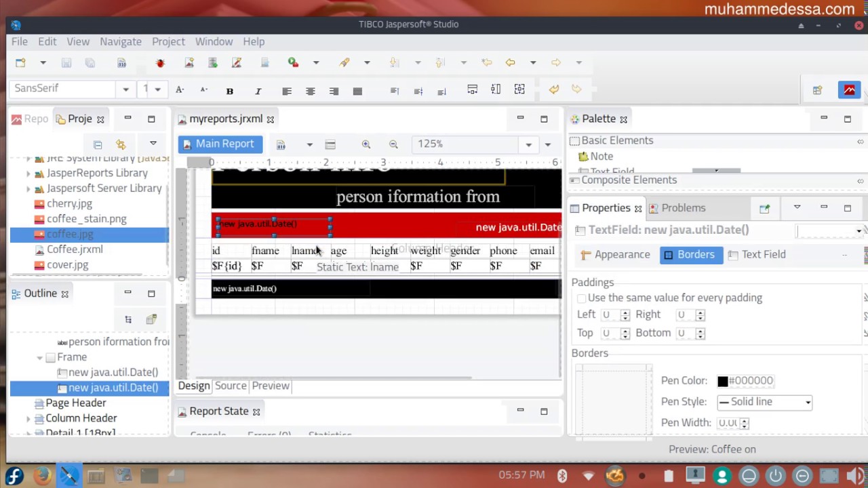
Task: Open the Window menu
Action: [x=214, y=42]
